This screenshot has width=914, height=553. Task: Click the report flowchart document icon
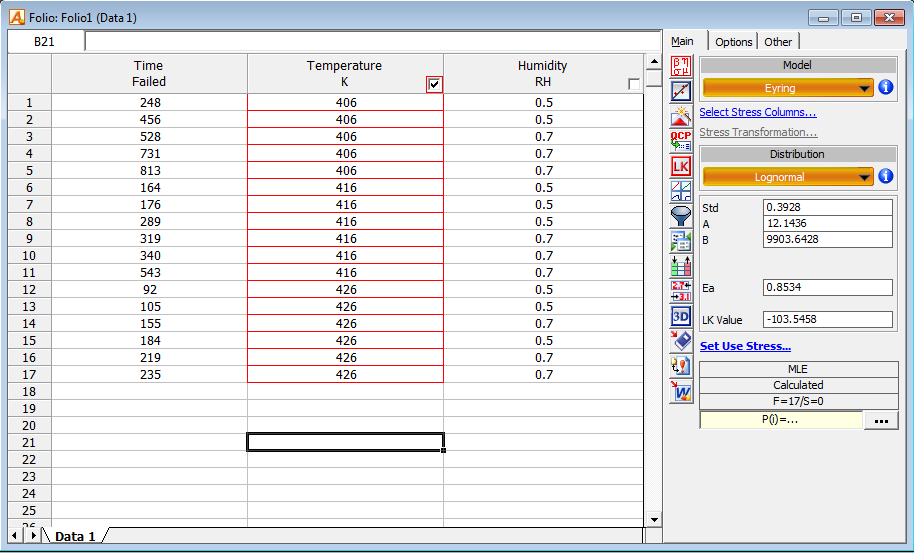coord(681,367)
